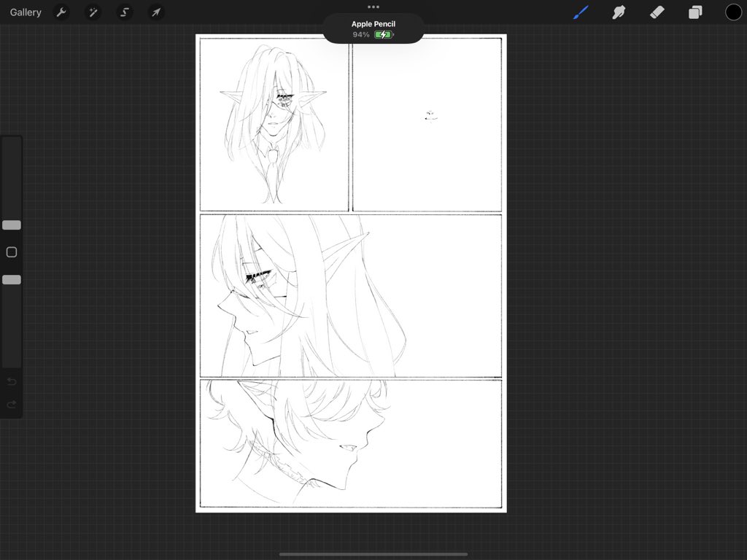
Task: Tap the Apple Pencil battery notification
Action: [x=373, y=29]
